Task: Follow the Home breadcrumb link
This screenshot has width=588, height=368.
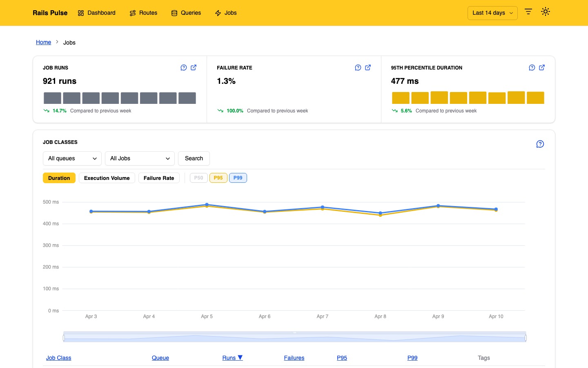Action: click(x=43, y=42)
